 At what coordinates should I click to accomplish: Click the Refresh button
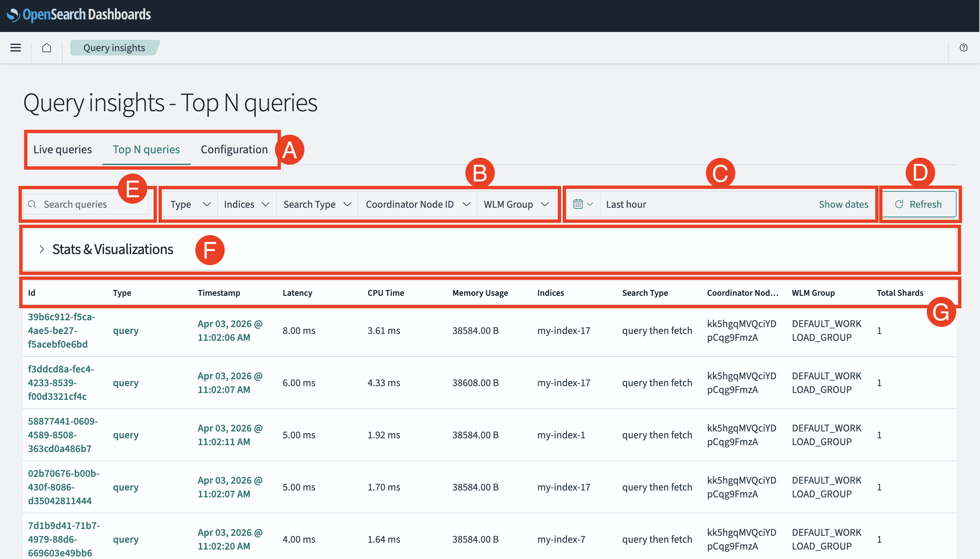919,204
